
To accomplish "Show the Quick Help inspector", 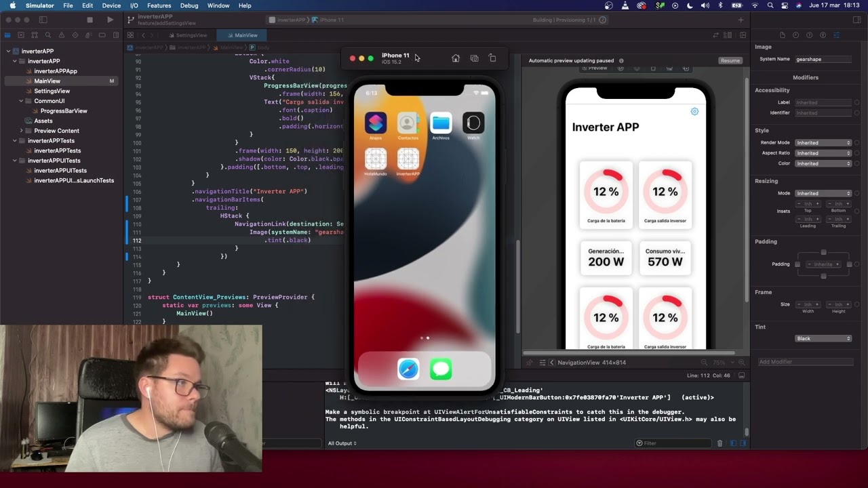I will (x=809, y=35).
